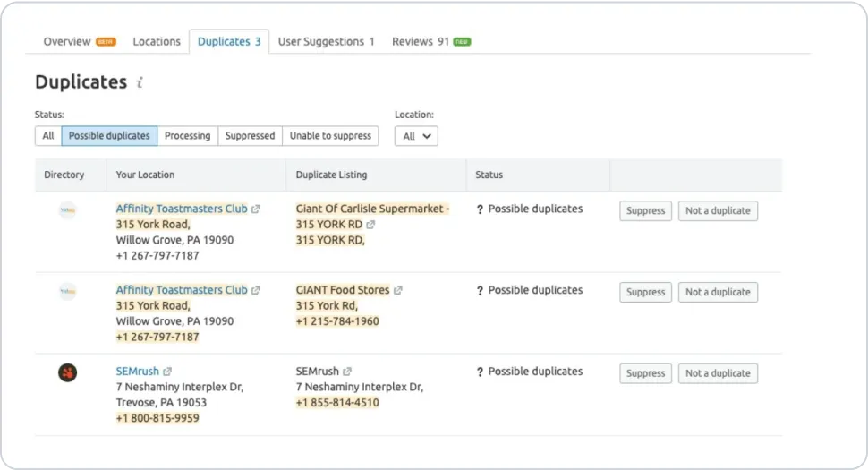
Task: Open the first Affinity Toastmasters Club link
Action: pyautogui.click(x=182, y=209)
